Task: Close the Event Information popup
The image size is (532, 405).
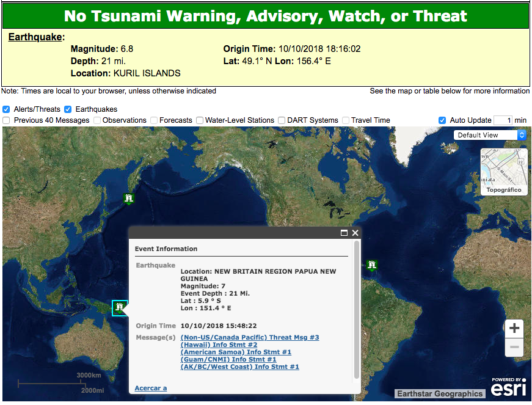Action: point(355,233)
